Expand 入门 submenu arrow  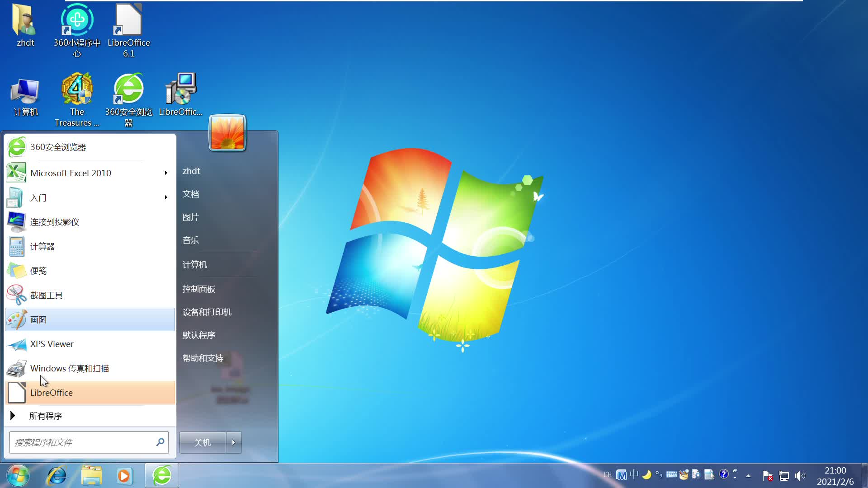pyautogui.click(x=166, y=197)
